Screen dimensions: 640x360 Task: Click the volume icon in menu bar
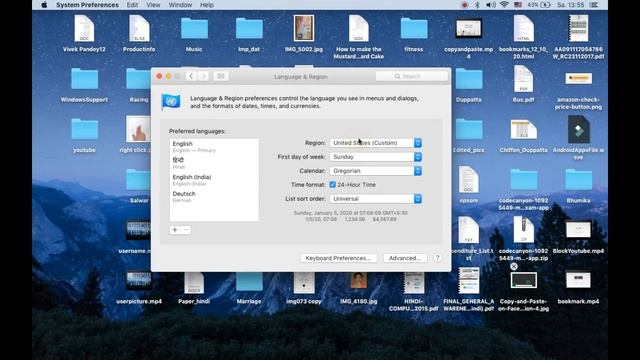click(x=491, y=5)
